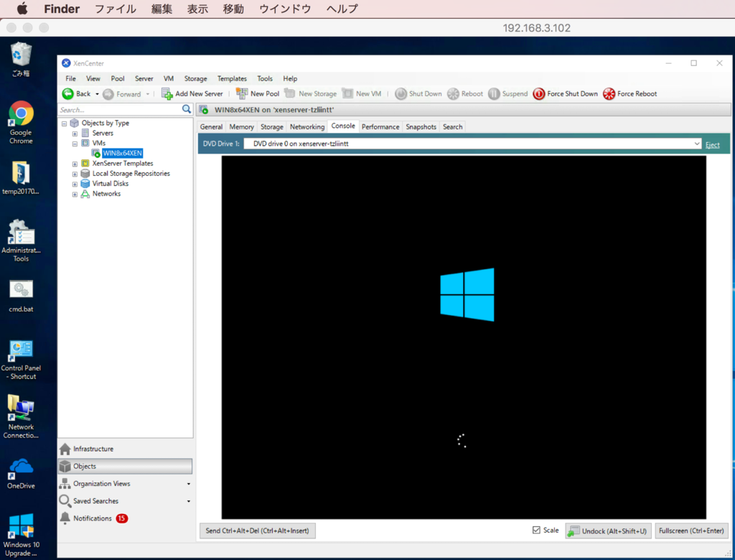Open Notifications bell icon
This screenshot has width=735, height=560.
pos(65,518)
